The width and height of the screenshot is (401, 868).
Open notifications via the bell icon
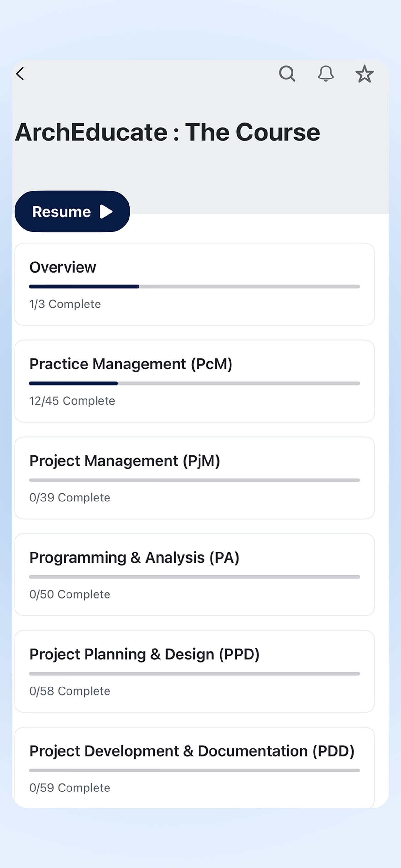point(325,74)
